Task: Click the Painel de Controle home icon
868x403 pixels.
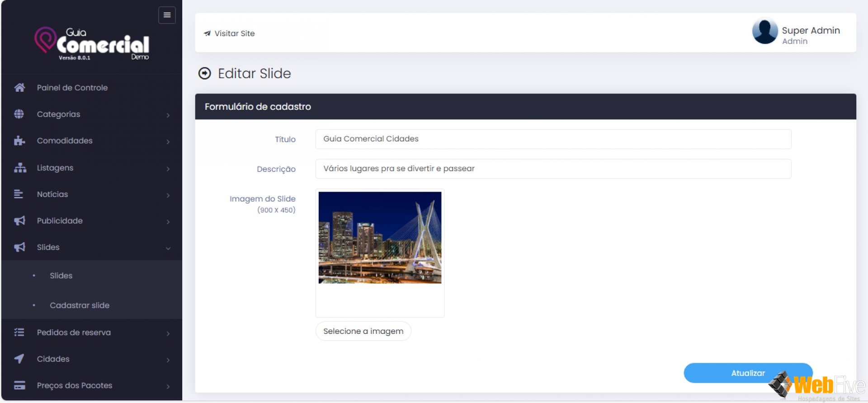Action: (19, 88)
